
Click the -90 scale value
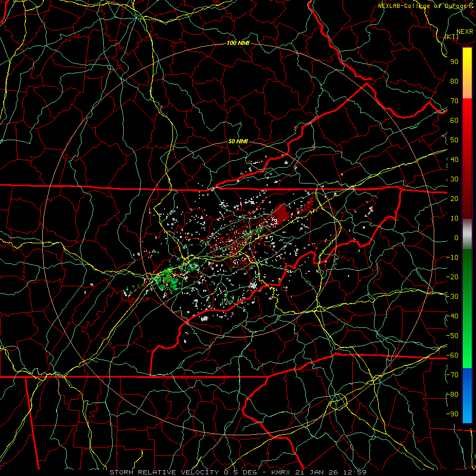point(452,414)
